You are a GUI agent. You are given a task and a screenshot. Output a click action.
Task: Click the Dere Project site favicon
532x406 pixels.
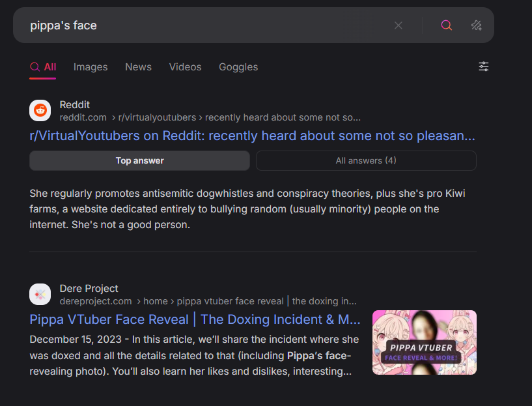pos(40,295)
